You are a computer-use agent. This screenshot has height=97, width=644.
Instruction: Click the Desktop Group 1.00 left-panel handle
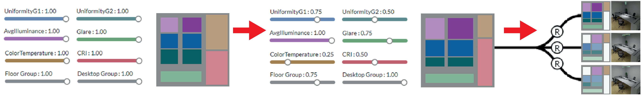click(139, 81)
